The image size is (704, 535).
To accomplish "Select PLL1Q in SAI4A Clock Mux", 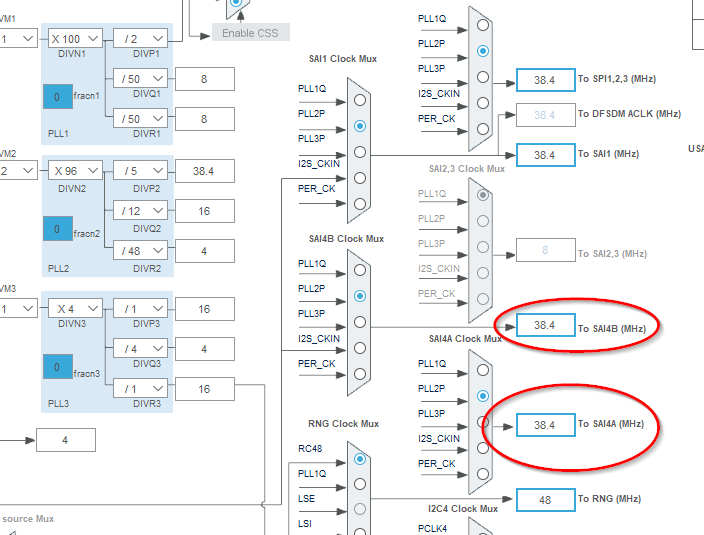I will pyautogui.click(x=483, y=370).
